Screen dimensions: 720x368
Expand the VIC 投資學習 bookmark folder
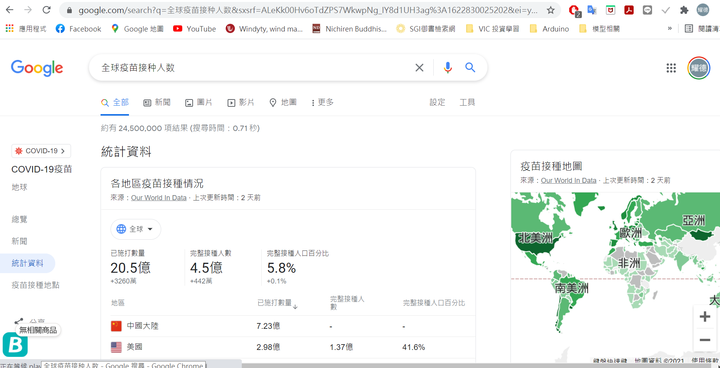492,28
